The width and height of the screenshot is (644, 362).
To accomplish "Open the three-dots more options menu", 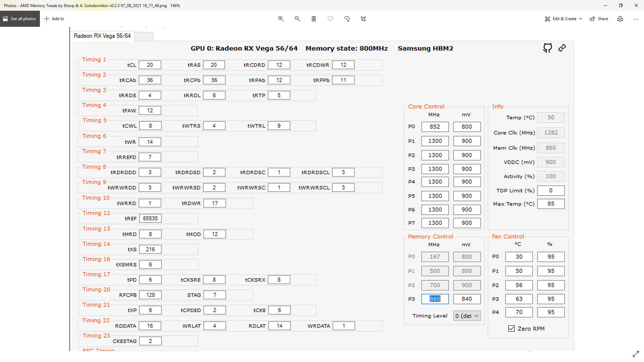I will click(636, 19).
